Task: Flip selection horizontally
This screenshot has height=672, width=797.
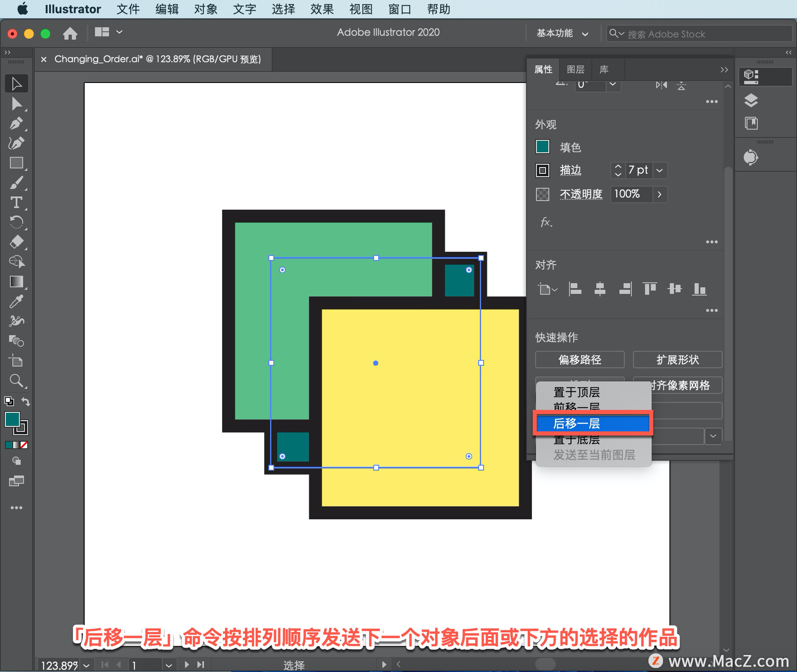Action: tap(661, 85)
